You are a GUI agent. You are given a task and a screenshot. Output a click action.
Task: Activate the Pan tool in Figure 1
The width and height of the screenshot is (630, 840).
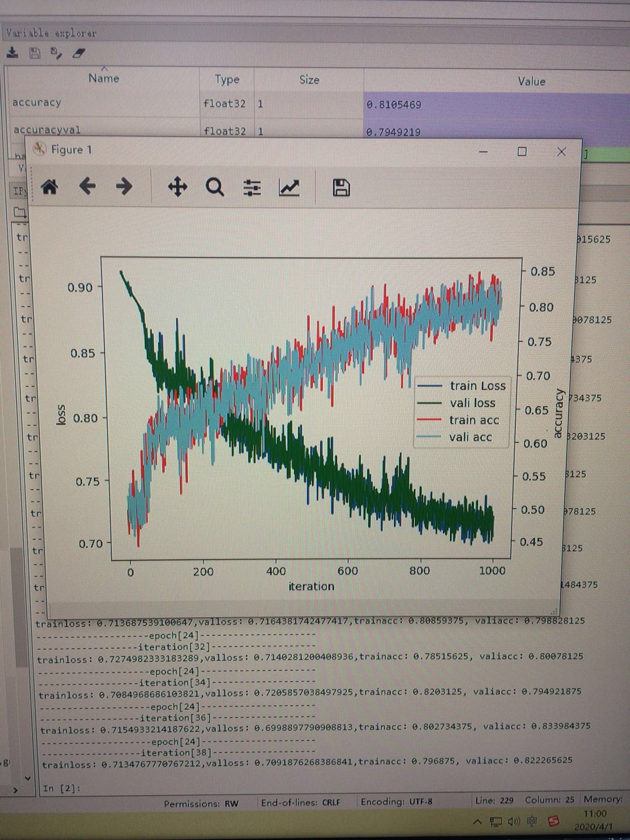point(178,187)
